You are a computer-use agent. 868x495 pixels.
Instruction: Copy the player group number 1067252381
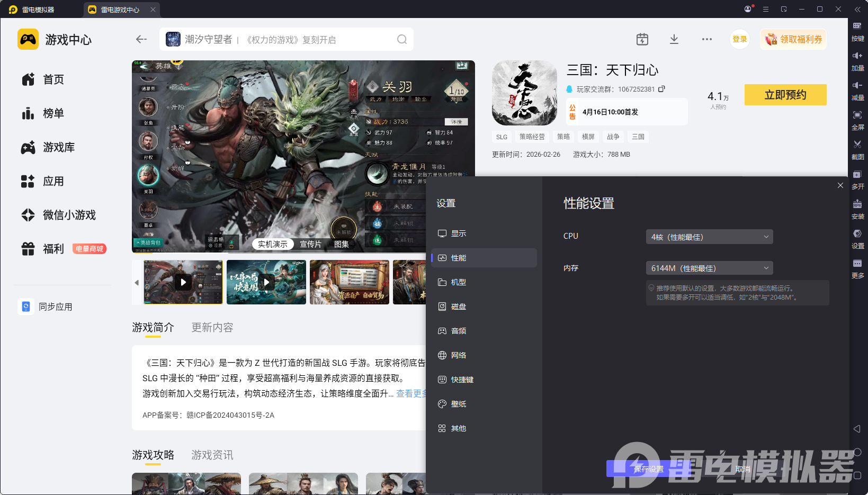point(661,89)
